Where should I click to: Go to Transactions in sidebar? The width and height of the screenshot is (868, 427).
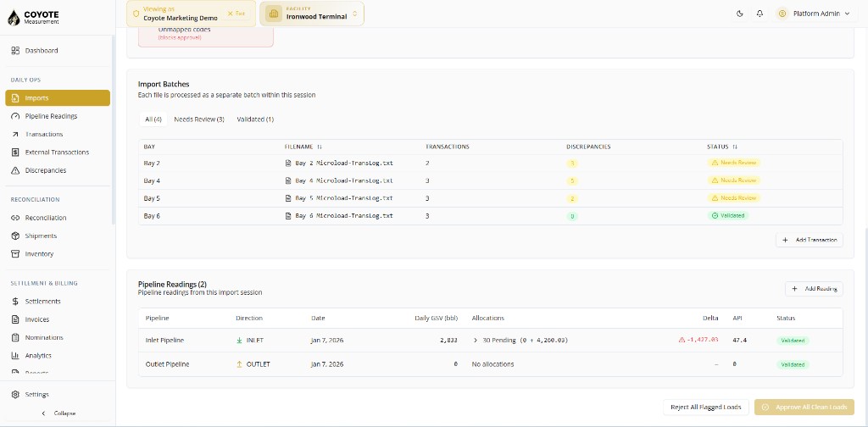[x=58, y=134]
